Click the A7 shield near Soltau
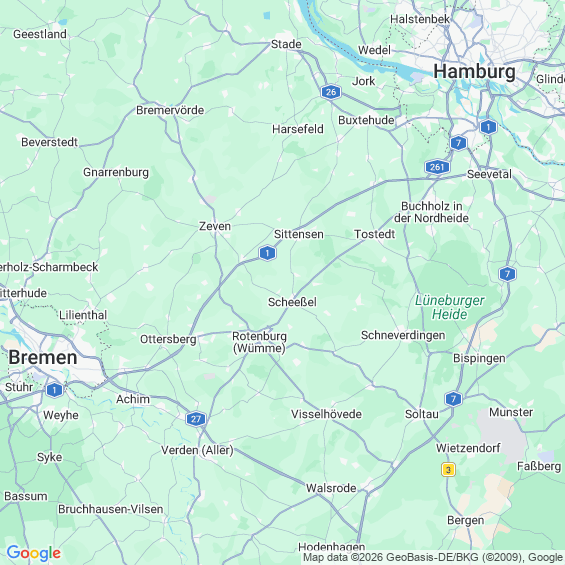The width and height of the screenshot is (565, 565). click(x=453, y=399)
